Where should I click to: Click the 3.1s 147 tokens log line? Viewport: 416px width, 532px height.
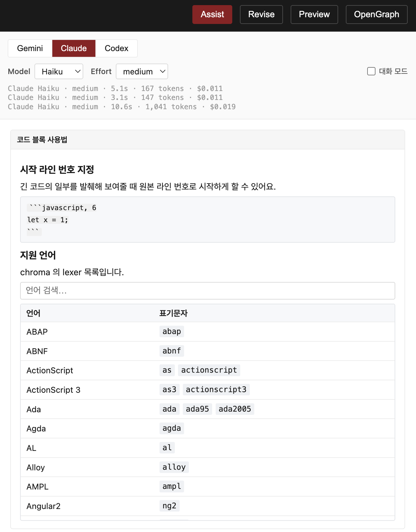click(115, 97)
